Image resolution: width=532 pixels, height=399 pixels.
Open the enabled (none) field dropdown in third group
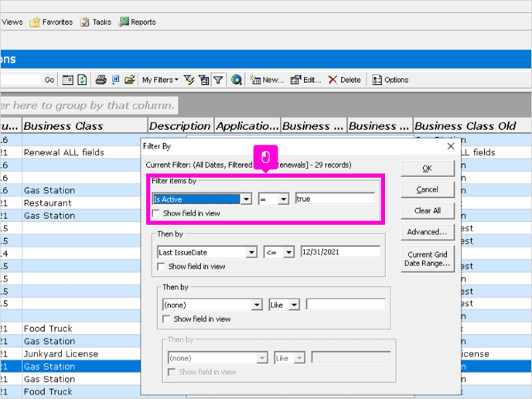(257, 305)
